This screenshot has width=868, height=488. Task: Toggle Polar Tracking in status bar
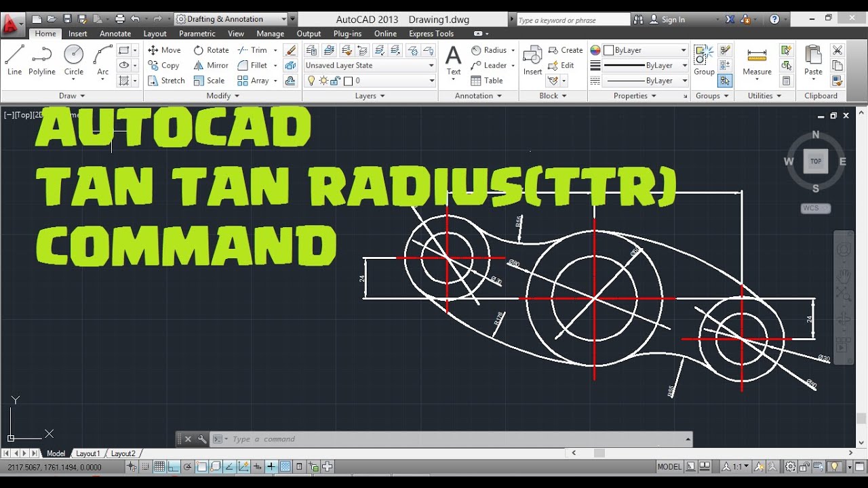point(187,466)
